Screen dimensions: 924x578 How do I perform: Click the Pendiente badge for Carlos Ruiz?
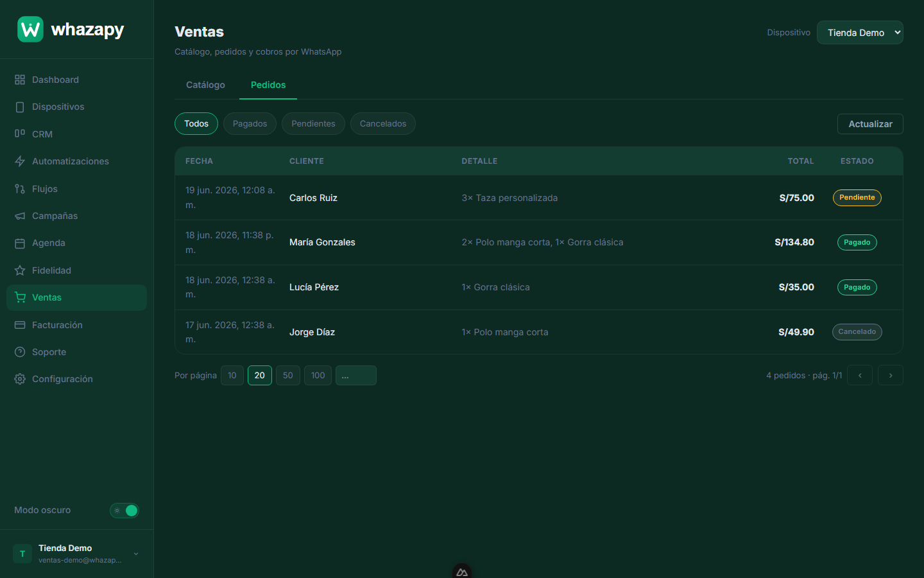[857, 197]
